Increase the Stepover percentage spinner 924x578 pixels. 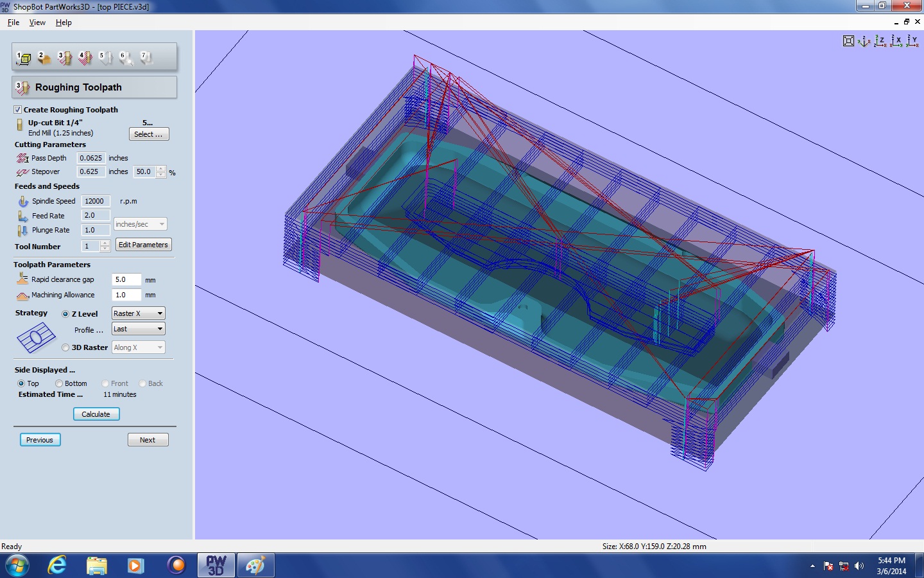tap(161, 169)
